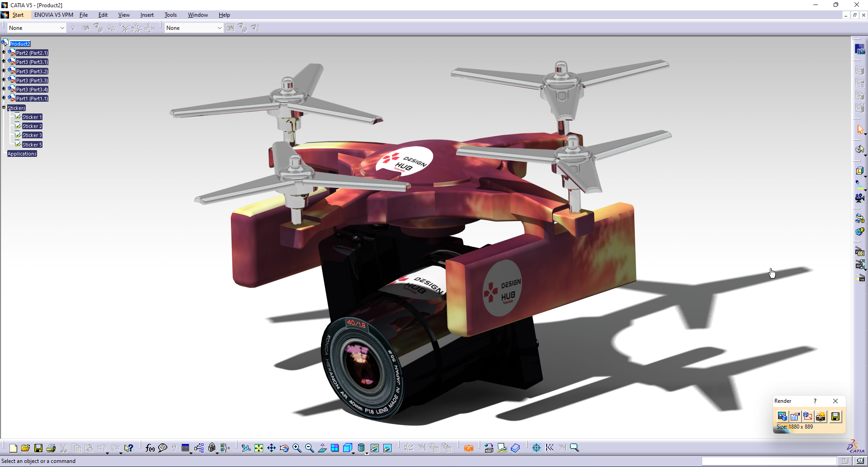Image resolution: width=868 pixels, height=467 pixels.
Task: Open the Insert menu
Action: tap(147, 15)
